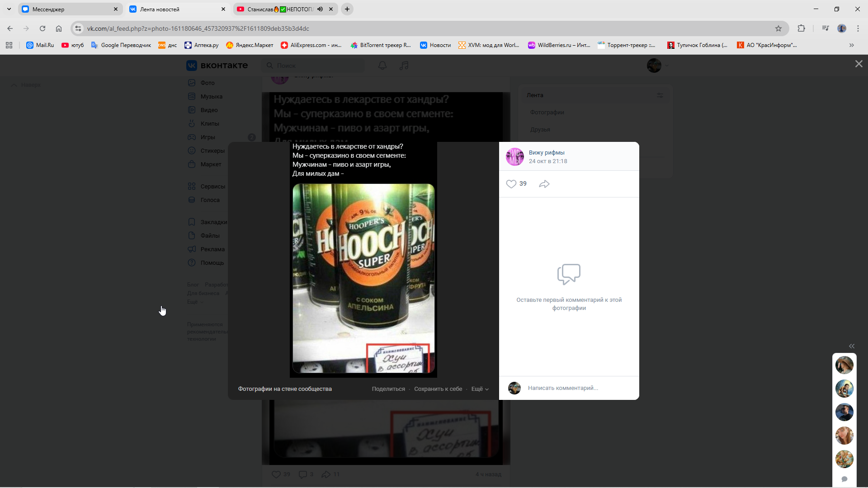The height and width of the screenshot is (488, 868).
Task: Mute the audio-playing YouTube tab
Action: point(320,9)
